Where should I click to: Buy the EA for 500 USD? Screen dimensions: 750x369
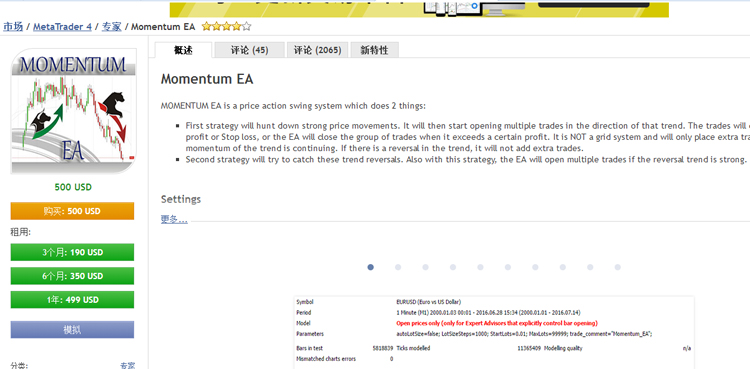pyautogui.click(x=72, y=211)
